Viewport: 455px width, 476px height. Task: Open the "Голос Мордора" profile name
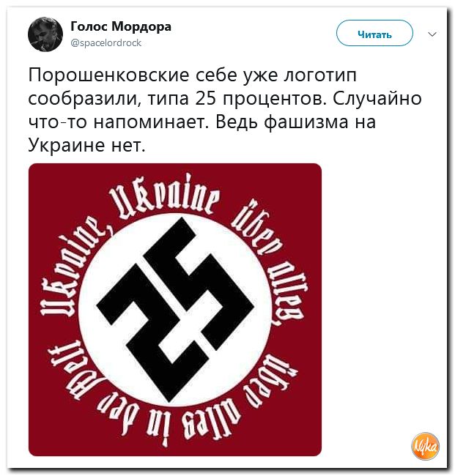tap(121, 26)
